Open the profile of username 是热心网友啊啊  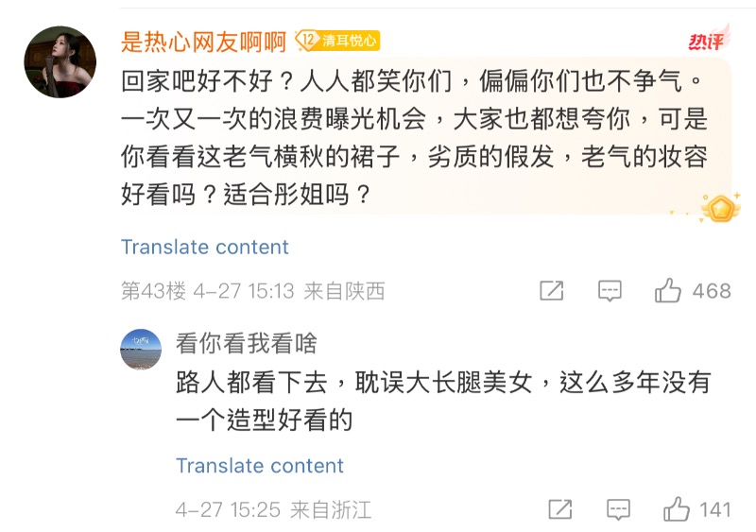pos(204,41)
